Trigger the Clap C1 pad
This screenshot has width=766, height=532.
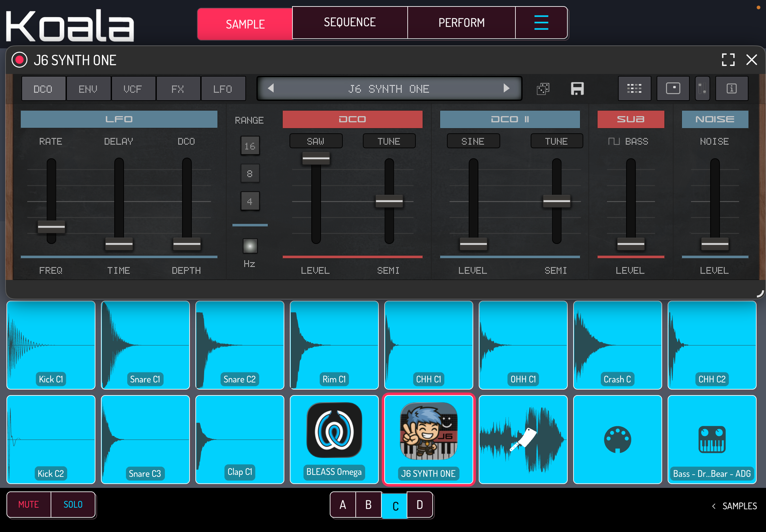[240, 439]
